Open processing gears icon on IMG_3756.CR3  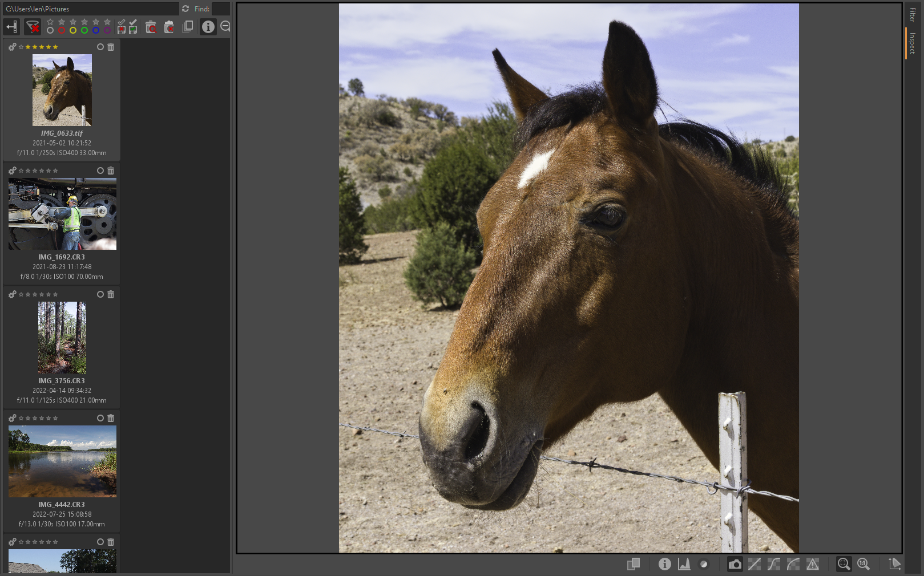pyautogui.click(x=12, y=294)
